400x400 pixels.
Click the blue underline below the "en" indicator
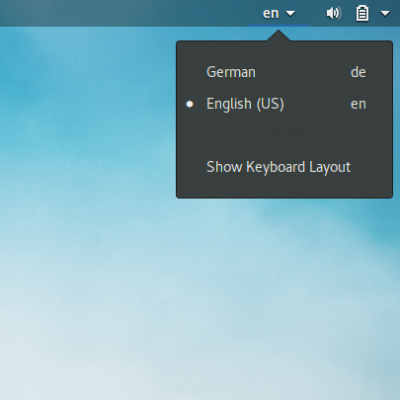click(x=279, y=25)
